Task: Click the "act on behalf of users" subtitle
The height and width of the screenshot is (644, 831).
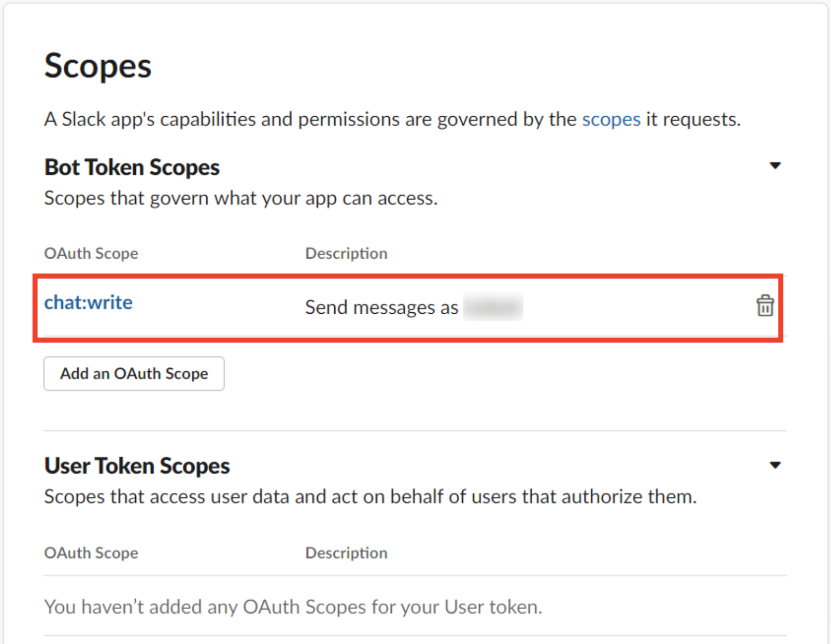Action: tap(370, 497)
